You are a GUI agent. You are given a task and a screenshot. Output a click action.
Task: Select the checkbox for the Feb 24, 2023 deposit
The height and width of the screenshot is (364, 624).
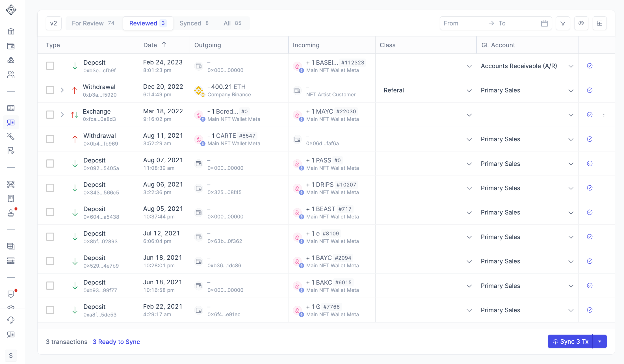point(50,66)
